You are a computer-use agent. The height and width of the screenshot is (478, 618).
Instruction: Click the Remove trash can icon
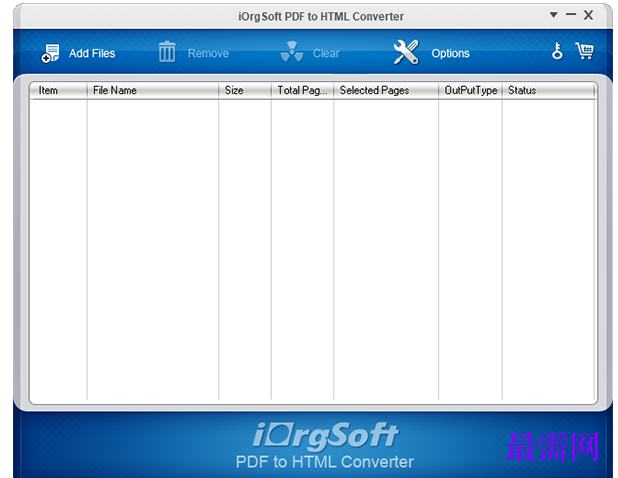pyautogui.click(x=167, y=52)
